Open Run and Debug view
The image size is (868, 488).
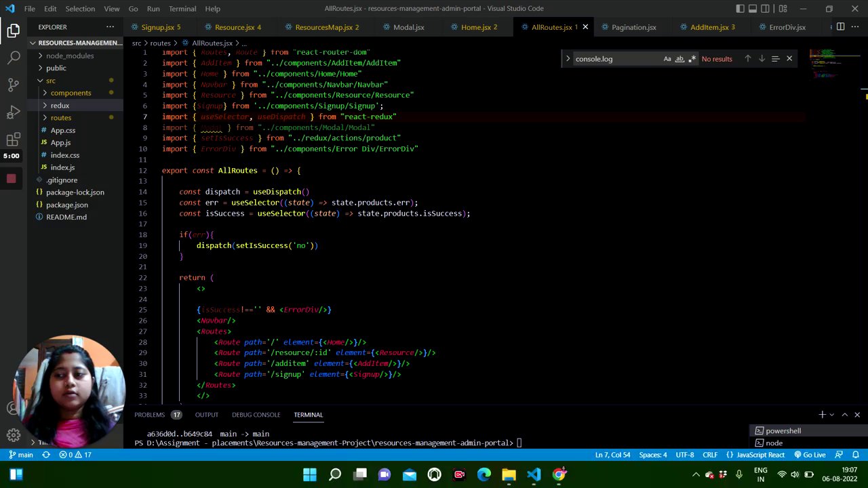point(14,113)
